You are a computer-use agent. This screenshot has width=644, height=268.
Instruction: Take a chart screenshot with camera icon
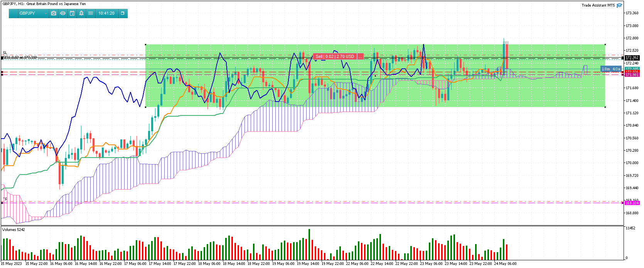pos(54,13)
